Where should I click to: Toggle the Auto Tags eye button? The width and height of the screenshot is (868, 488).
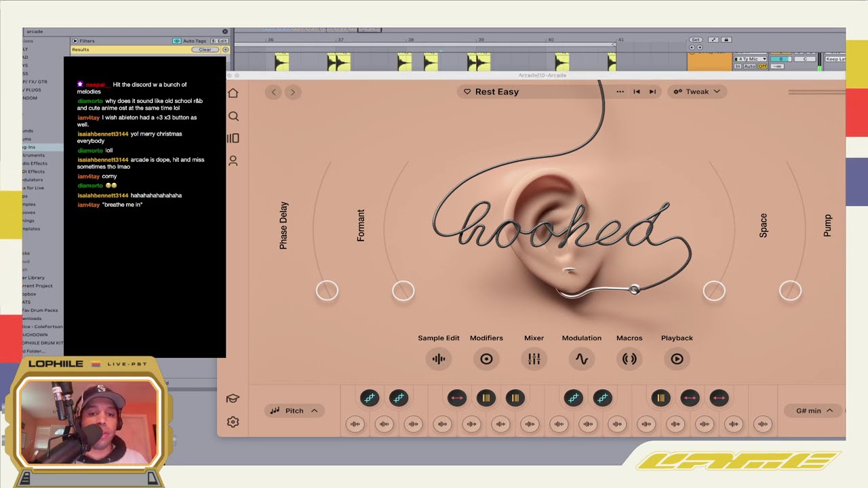pyautogui.click(x=176, y=41)
